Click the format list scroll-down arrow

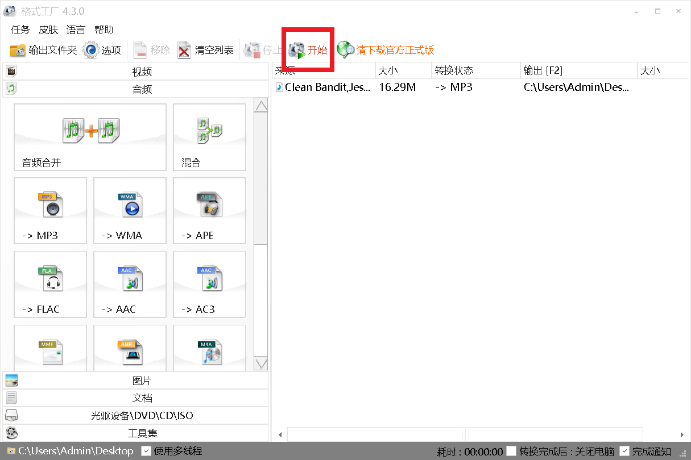pyautogui.click(x=261, y=363)
